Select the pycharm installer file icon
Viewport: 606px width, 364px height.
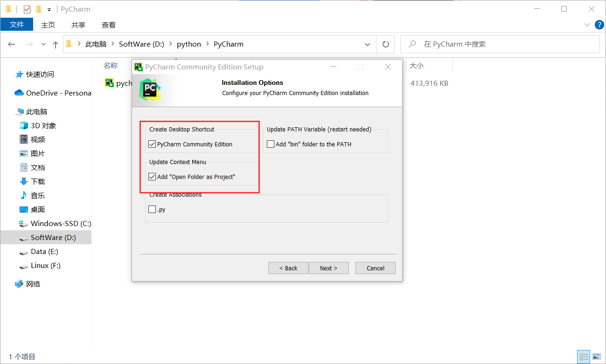click(110, 83)
